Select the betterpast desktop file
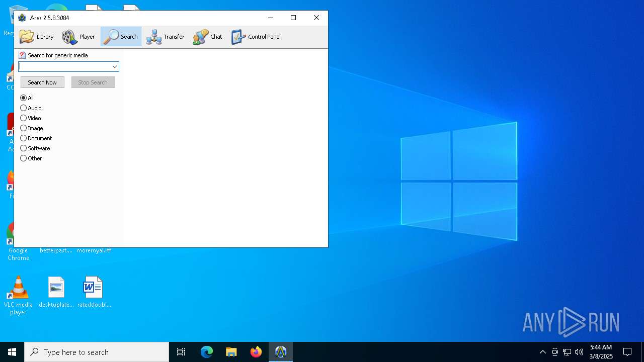This screenshot has width=644, height=362. tap(56, 250)
